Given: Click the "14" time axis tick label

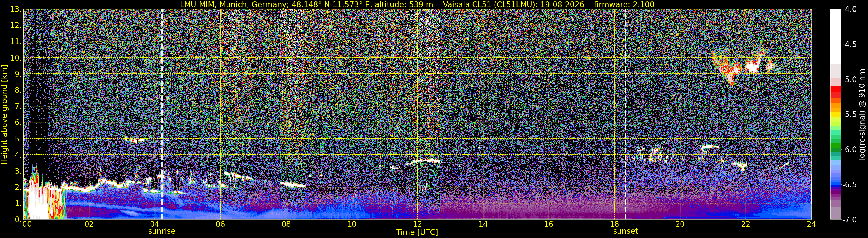Looking at the screenshot, I should click(483, 224).
